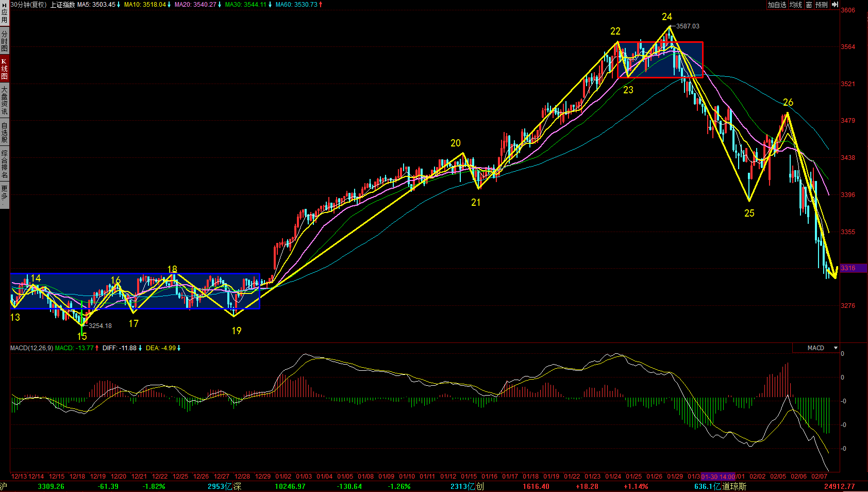Click the sidebar toggle arrow at top left
The height and width of the screenshot is (492, 868).
click(4, 4)
